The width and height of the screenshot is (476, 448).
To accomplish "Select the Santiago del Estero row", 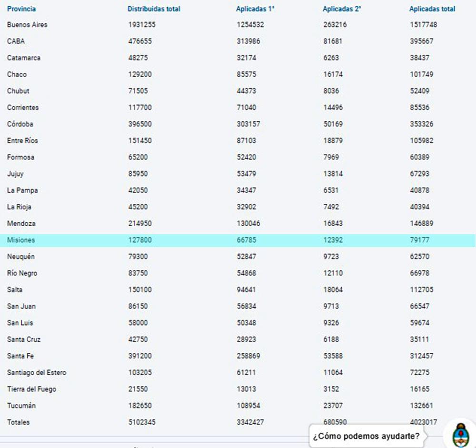I will (37, 373).
